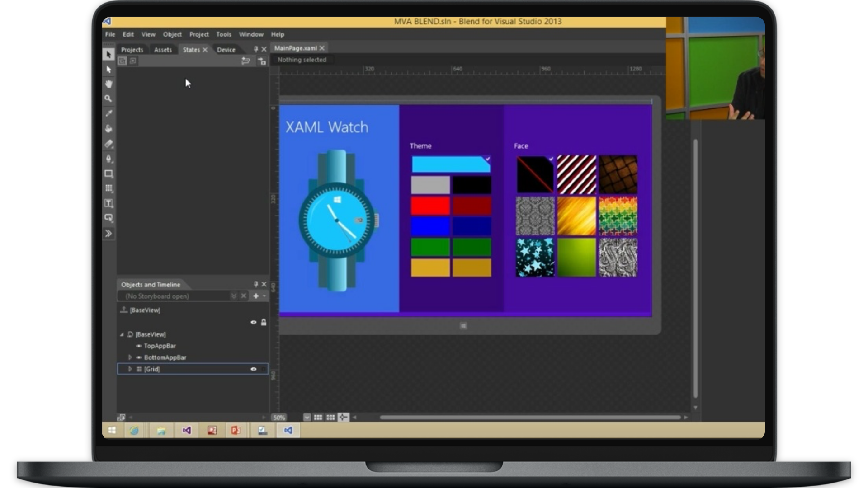
Task: Select the Eyedropper tool
Action: point(108,113)
